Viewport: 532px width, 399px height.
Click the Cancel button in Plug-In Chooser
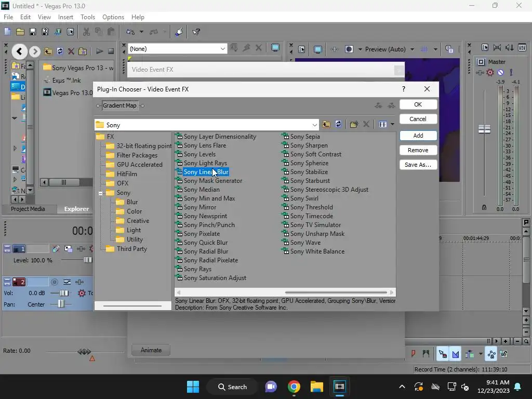(x=418, y=119)
